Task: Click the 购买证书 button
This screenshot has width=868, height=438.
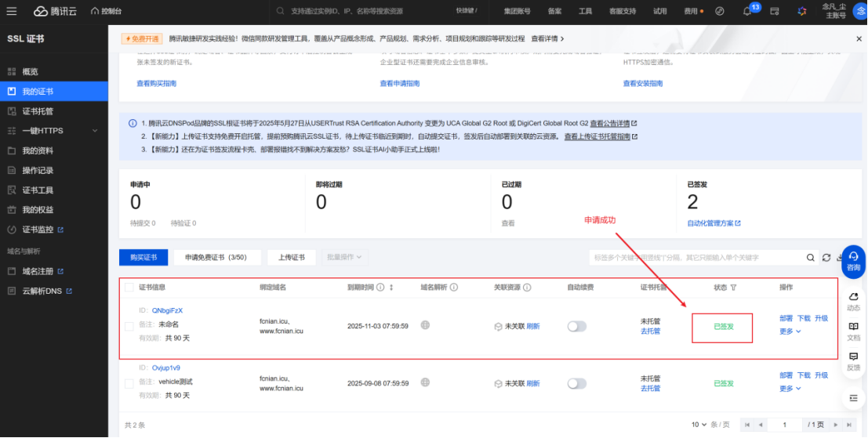Action: [143, 258]
